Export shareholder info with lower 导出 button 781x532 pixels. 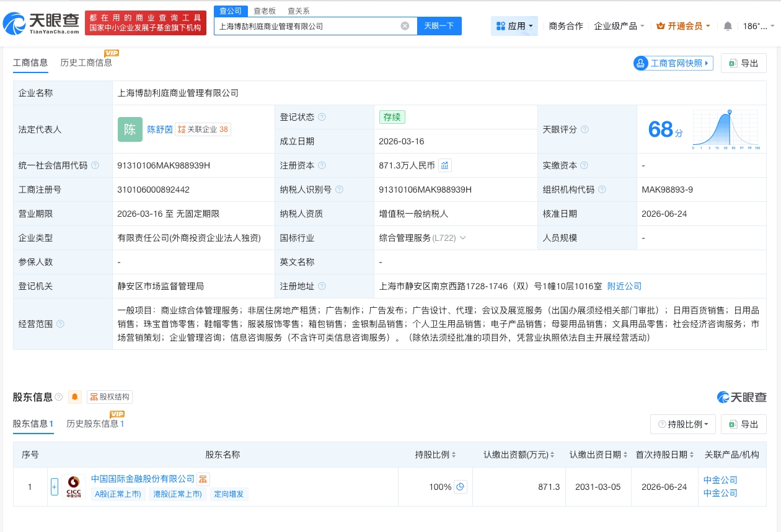click(744, 424)
